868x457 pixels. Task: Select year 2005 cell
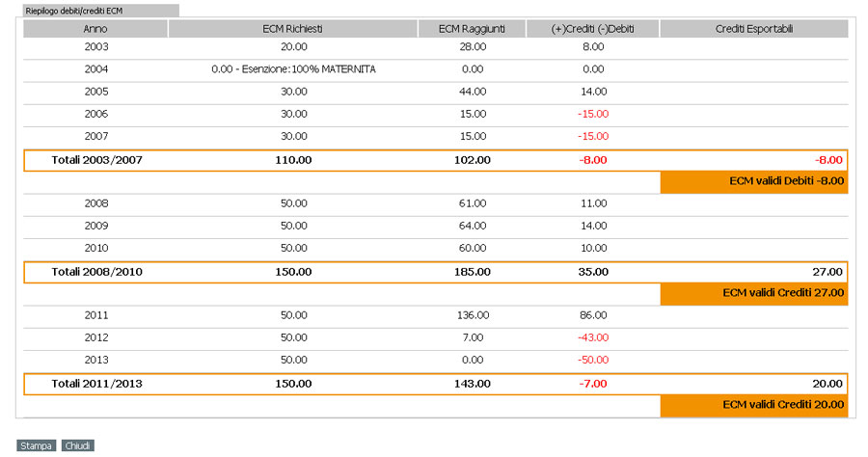pyautogui.click(x=96, y=92)
